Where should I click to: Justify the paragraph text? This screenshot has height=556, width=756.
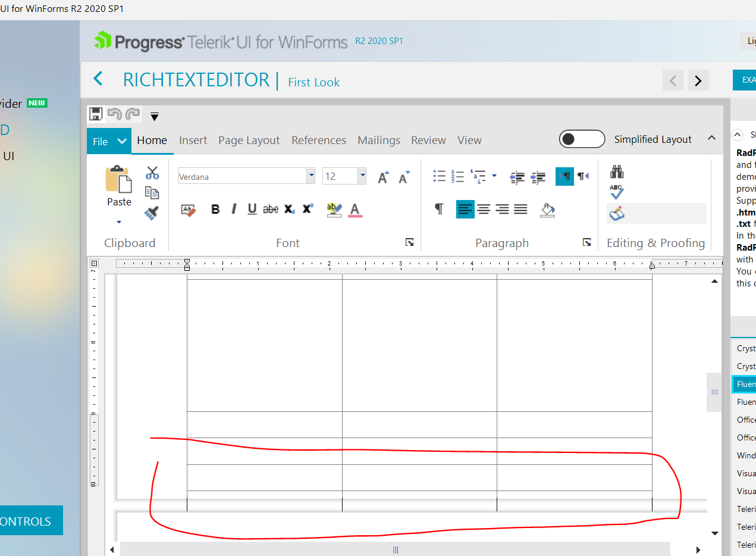(520, 209)
